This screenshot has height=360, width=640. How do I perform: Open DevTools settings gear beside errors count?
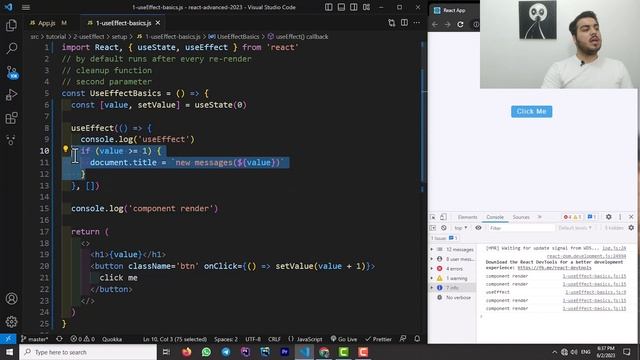[x=609, y=217]
